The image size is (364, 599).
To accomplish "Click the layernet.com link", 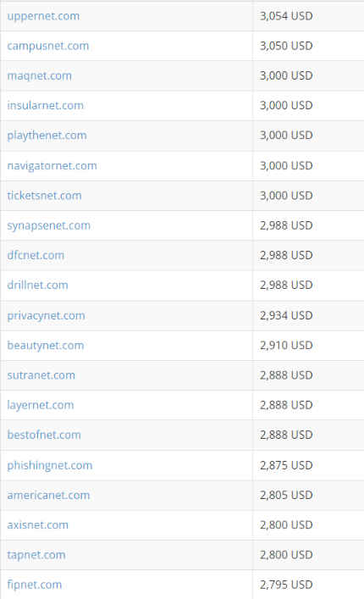I will point(41,405).
